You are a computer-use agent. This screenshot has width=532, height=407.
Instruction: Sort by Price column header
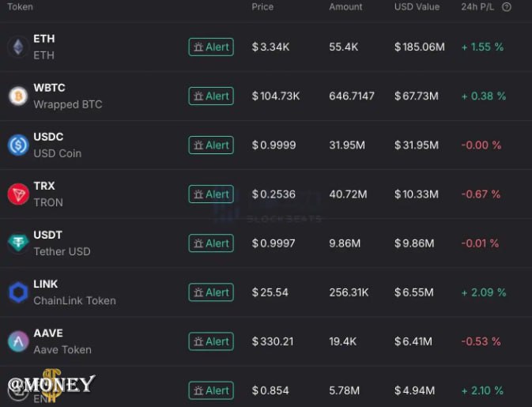click(262, 7)
